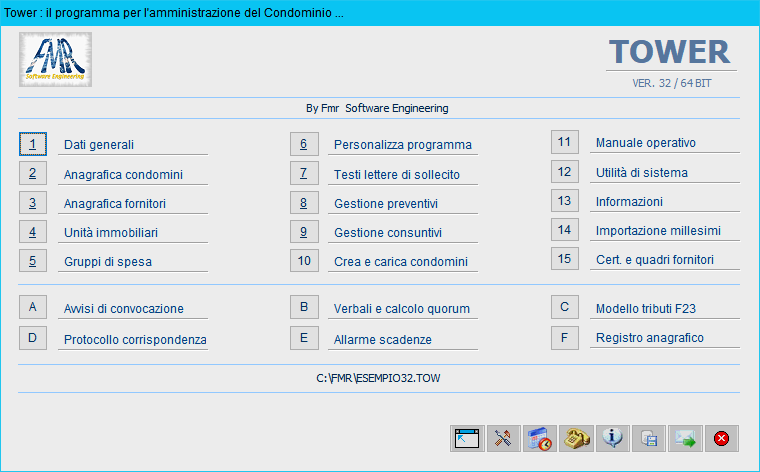Viewport: 760px width, 472px height.
Task: Click number button 8
Action: [x=304, y=203]
